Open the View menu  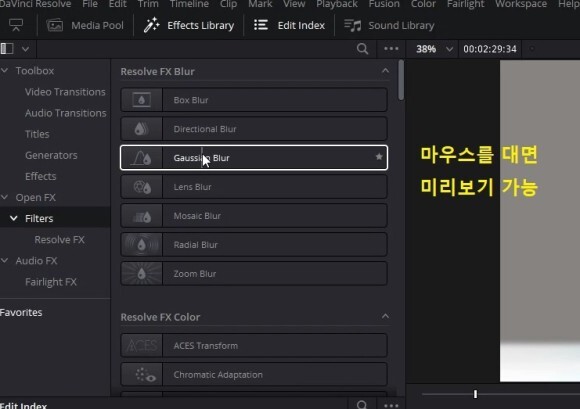pyautogui.click(x=294, y=4)
